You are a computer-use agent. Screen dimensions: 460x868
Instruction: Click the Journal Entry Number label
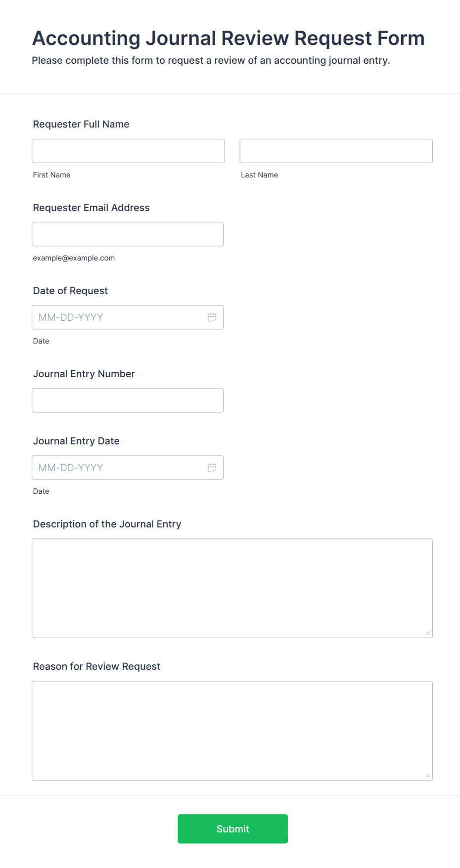(x=84, y=374)
